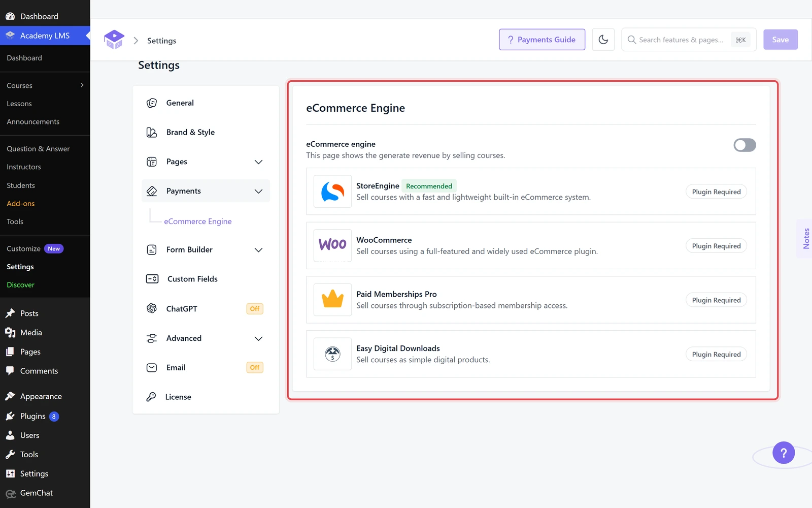The height and width of the screenshot is (508, 812).
Task: Toggle the Email Off badge
Action: pos(255,367)
